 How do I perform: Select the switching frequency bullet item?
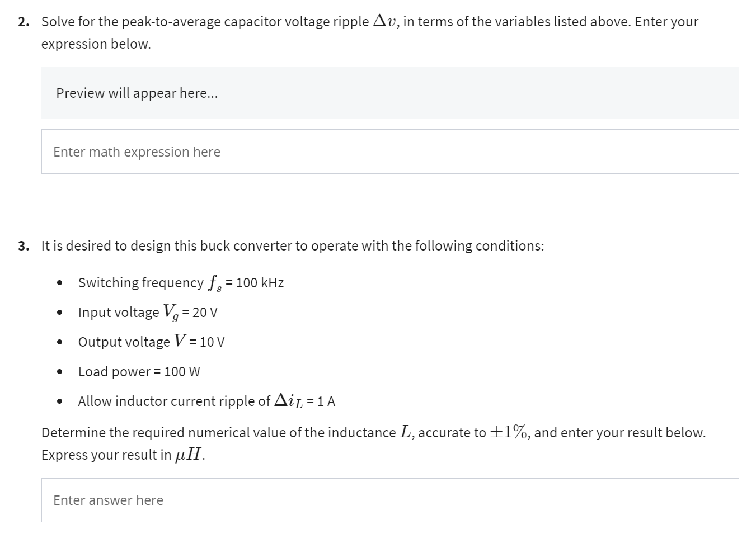coord(180,282)
